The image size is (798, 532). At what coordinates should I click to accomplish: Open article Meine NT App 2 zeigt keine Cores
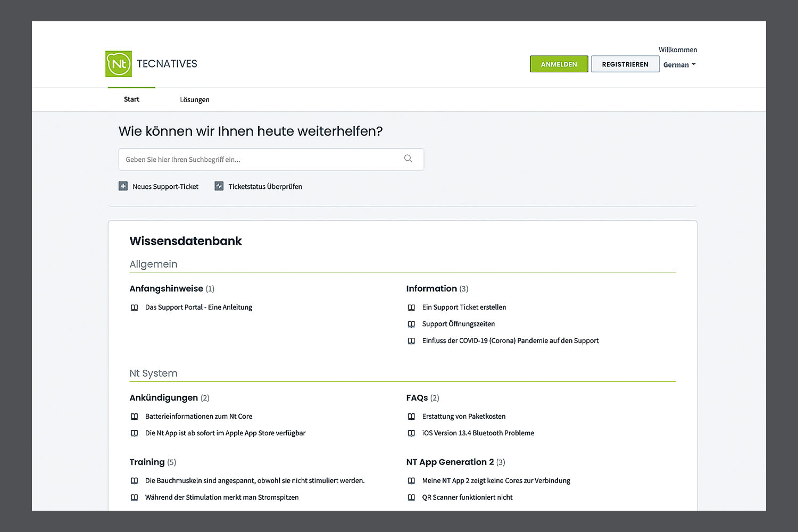click(x=496, y=481)
